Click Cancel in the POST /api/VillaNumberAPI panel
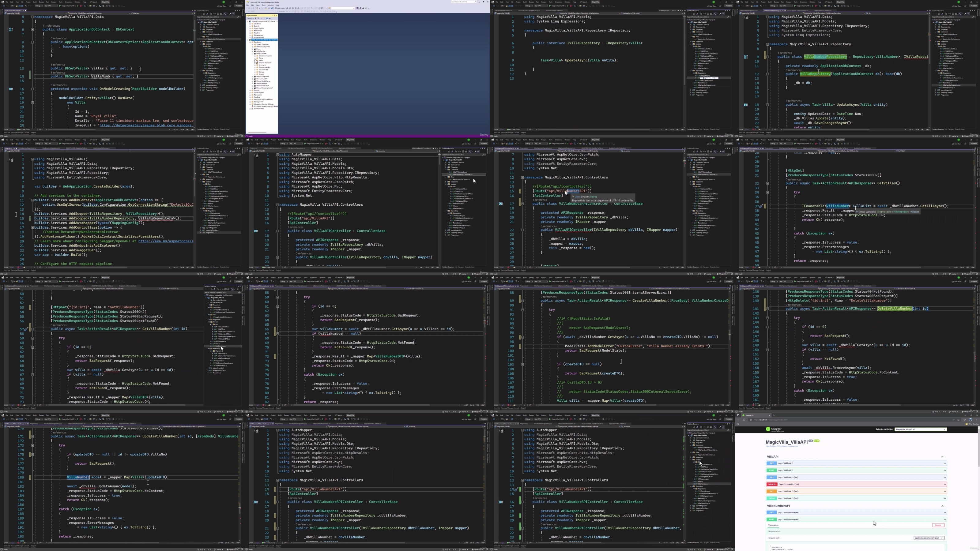Screen dimensions: 980x551 [x=938, y=525]
